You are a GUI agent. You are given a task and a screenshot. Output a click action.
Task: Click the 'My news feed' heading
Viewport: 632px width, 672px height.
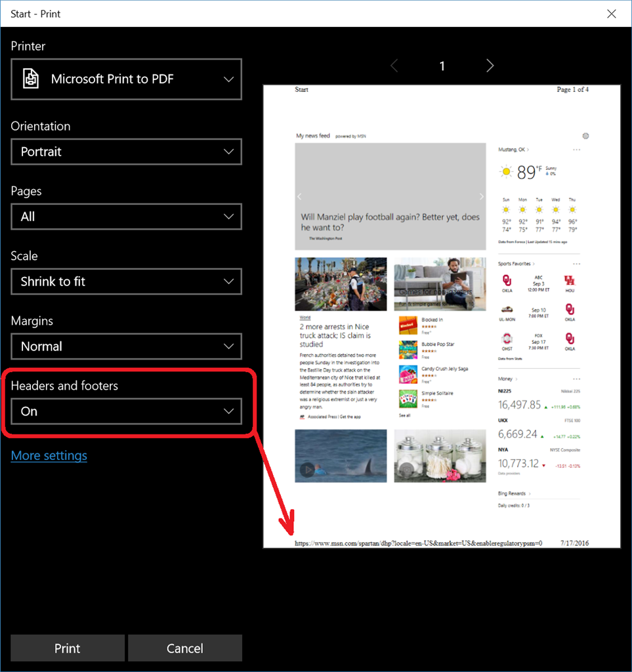point(313,135)
